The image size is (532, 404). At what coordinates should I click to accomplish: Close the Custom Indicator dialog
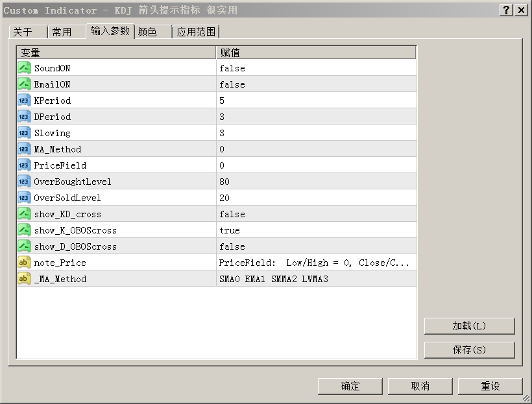click(521, 10)
